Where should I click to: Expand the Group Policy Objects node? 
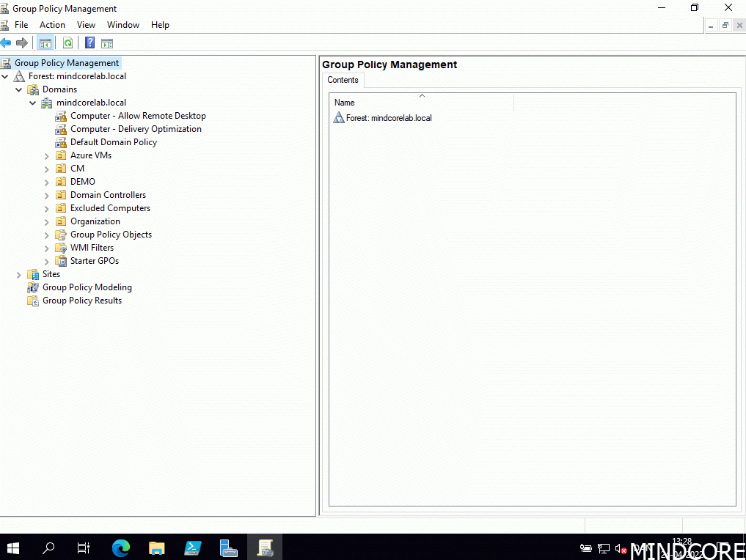[x=47, y=235]
